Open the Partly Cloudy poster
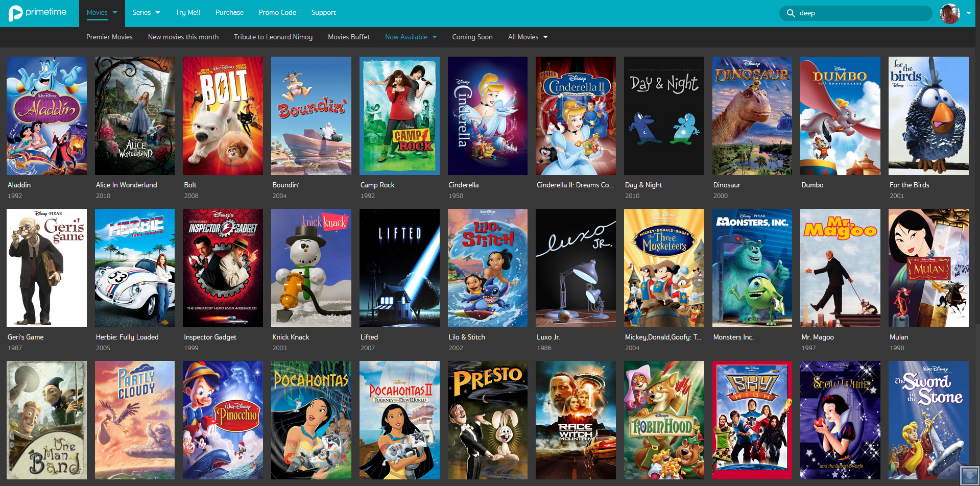The height and width of the screenshot is (486, 980). tap(135, 420)
